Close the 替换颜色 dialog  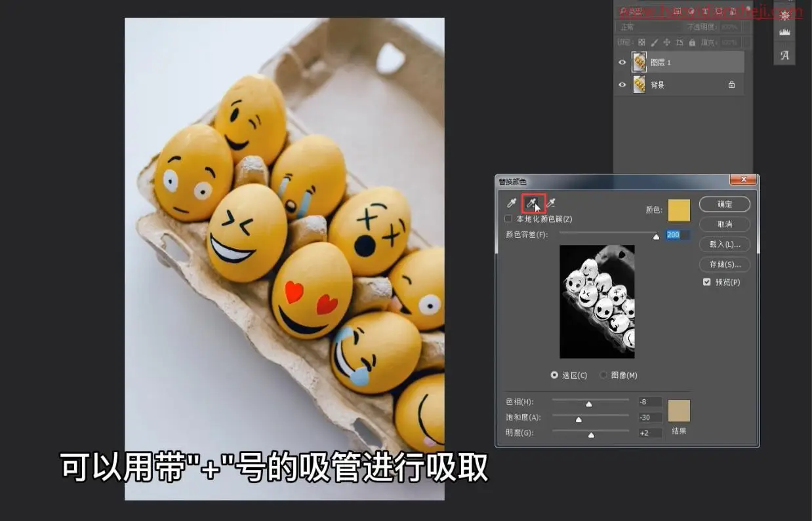[x=743, y=180]
